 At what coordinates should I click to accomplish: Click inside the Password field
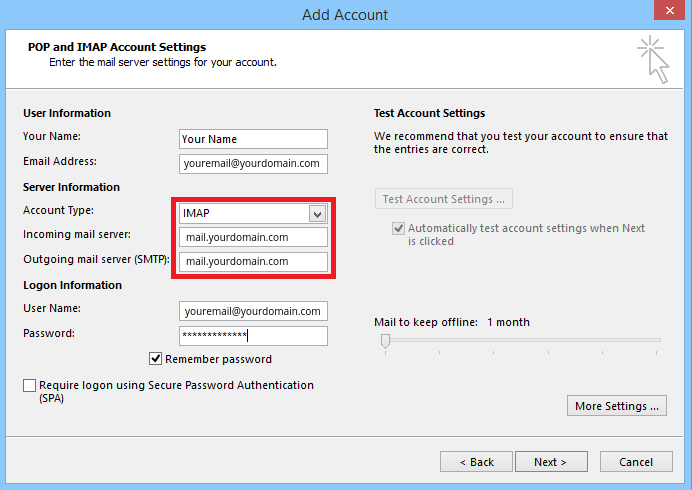pos(253,335)
